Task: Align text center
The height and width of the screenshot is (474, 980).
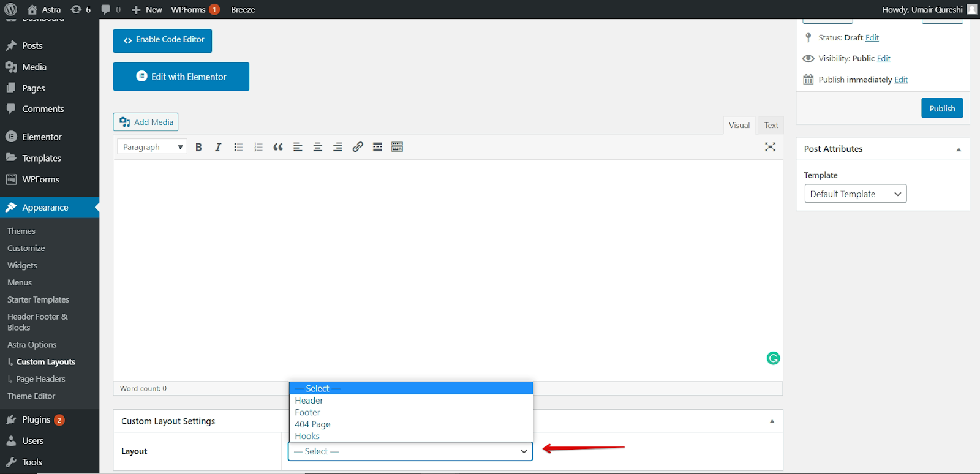Action: tap(318, 147)
